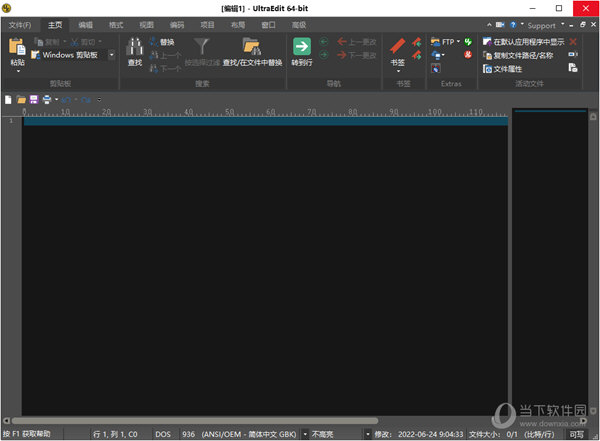The height and width of the screenshot is (441, 600).
Task: Select Replace (替换) in search group
Action: tap(162, 42)
